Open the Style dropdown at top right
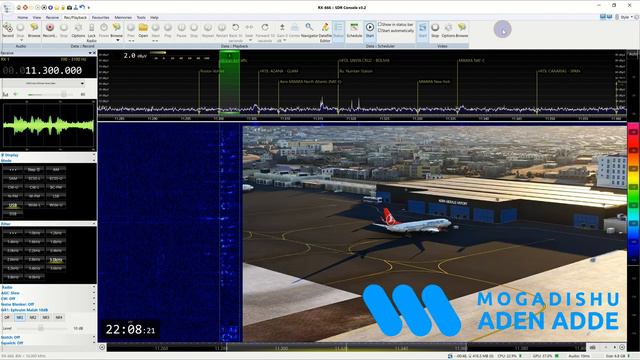Image resolution: width=640 pixels, height=360 pixels. tap(626, 17)
